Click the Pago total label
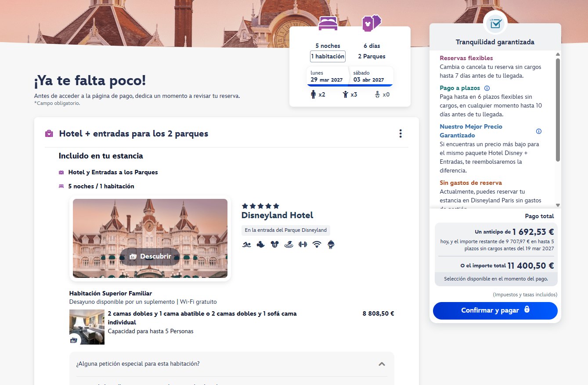588x385 pixels. [540, 216]
